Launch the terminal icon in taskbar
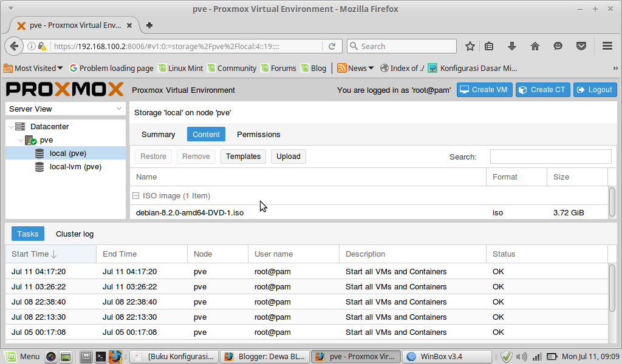Screen dimensions: 622x364 point(100,357)
